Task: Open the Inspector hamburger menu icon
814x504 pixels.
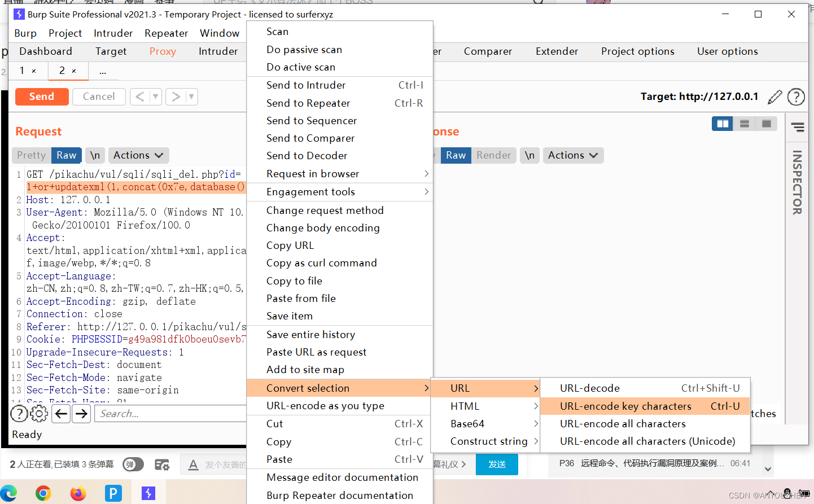Action: (x=798, y=127)
